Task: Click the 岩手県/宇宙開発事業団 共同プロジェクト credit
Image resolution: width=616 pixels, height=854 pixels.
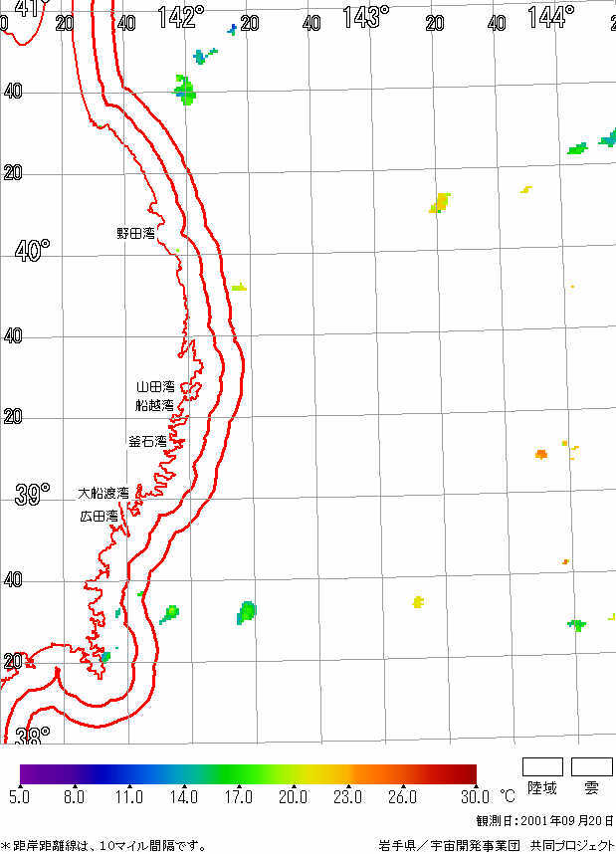Action: click(498, 846)
